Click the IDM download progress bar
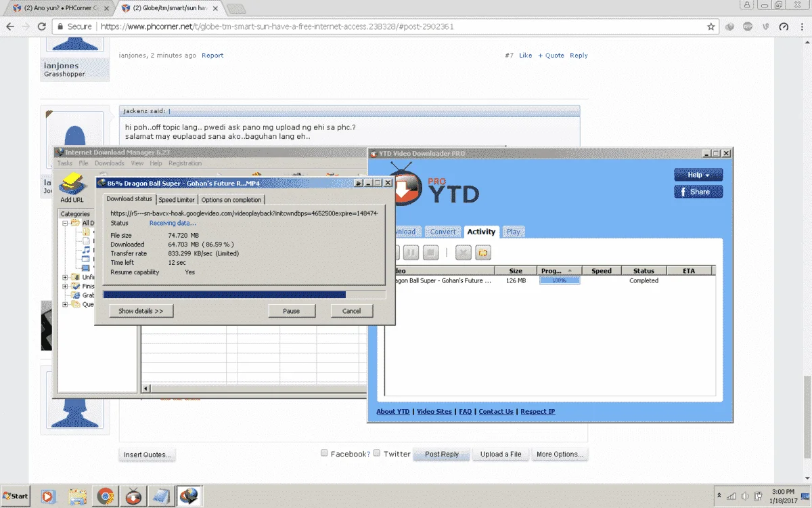Image resolution: width=812 pixels, height=508 pixels. point(244,295)
